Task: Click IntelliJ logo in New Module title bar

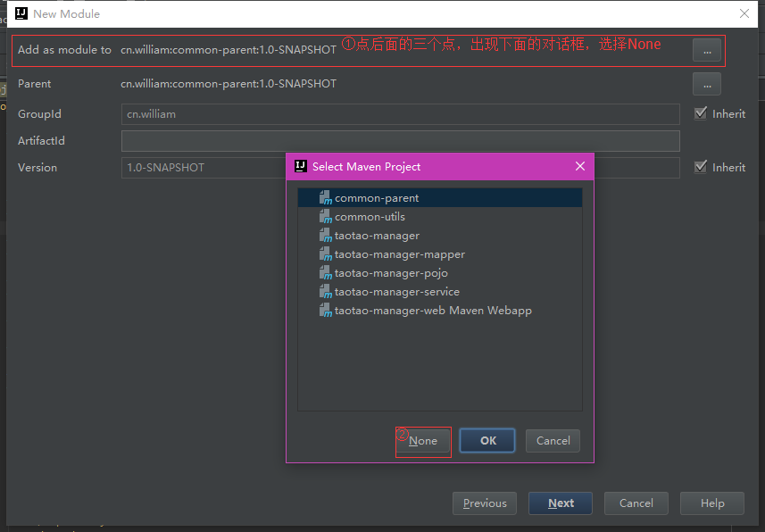Action: [21, 13]
